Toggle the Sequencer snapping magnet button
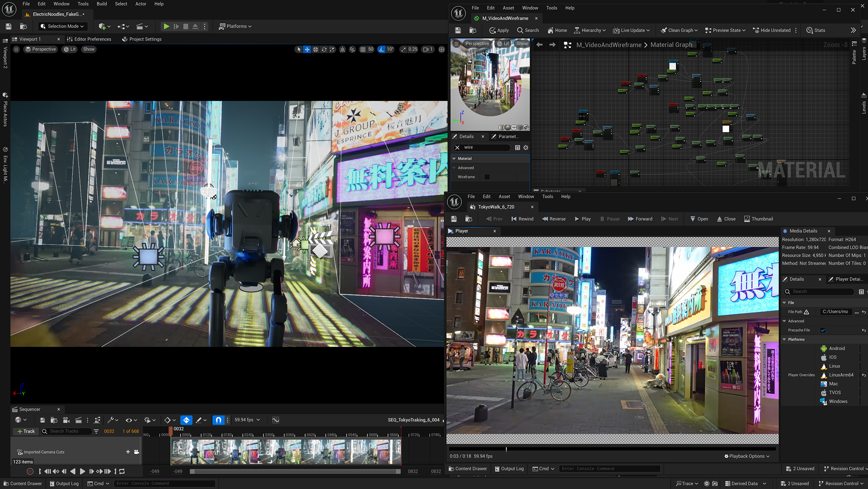Image resolution: width=868 pixels, height=489 pixels. tap(218, 420)
